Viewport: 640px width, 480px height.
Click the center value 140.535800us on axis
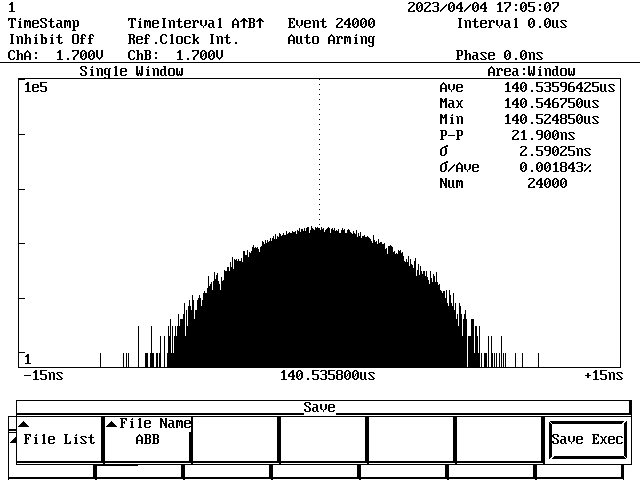tap(328, 375)
